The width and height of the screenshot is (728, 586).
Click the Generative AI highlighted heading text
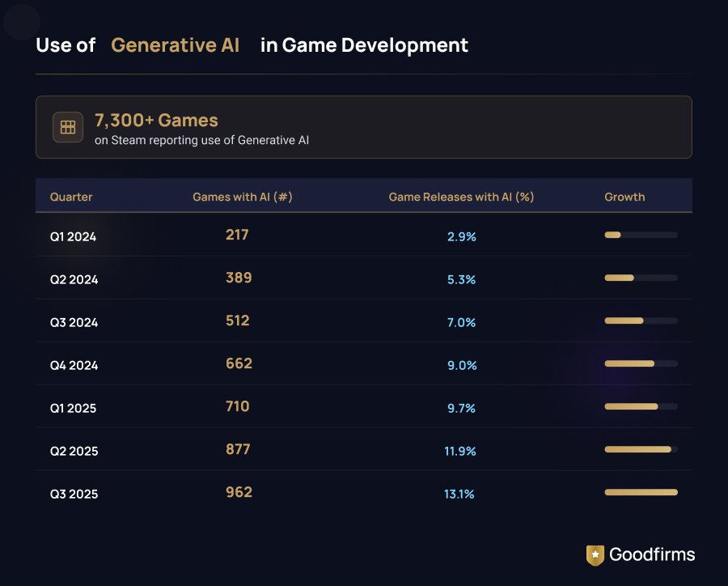[x=175, y=45]
